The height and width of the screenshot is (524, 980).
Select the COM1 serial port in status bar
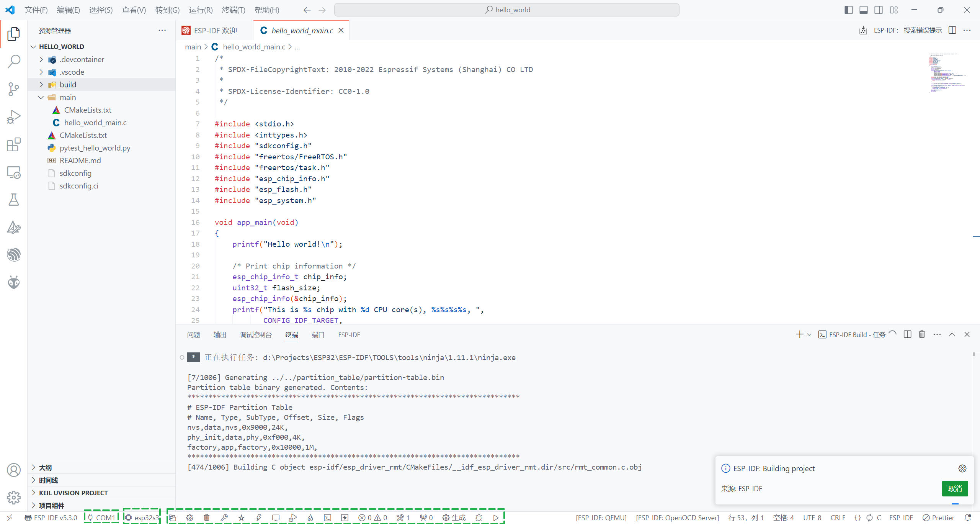[102, 517]
